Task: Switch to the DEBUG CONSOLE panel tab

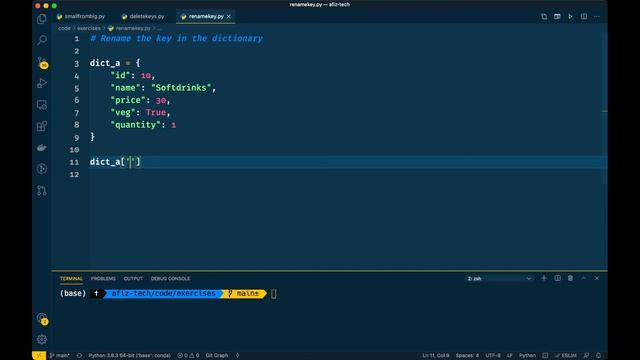Action: click(x=170, y=278)
